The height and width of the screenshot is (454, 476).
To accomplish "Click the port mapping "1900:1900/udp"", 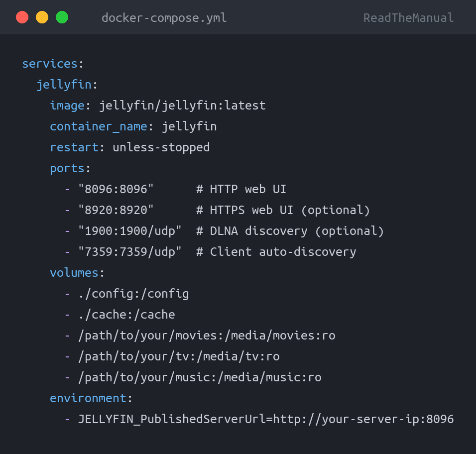I will coord(130,231).
